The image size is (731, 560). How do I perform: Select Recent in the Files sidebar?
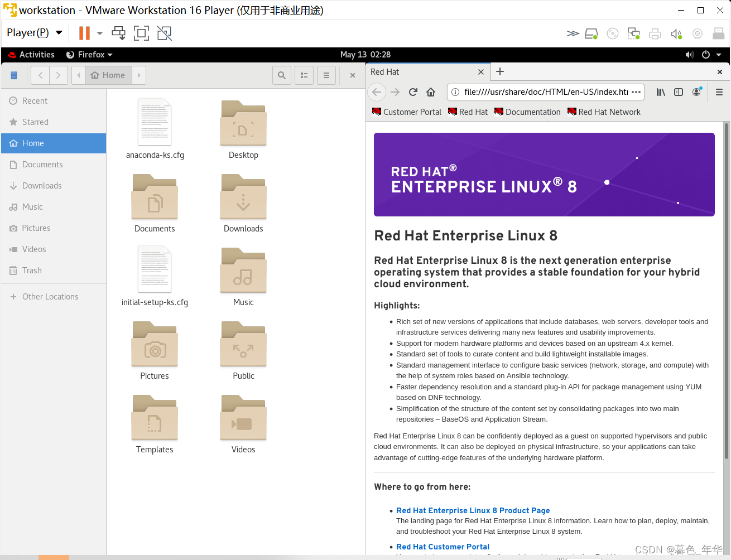(x=54, y=101)
